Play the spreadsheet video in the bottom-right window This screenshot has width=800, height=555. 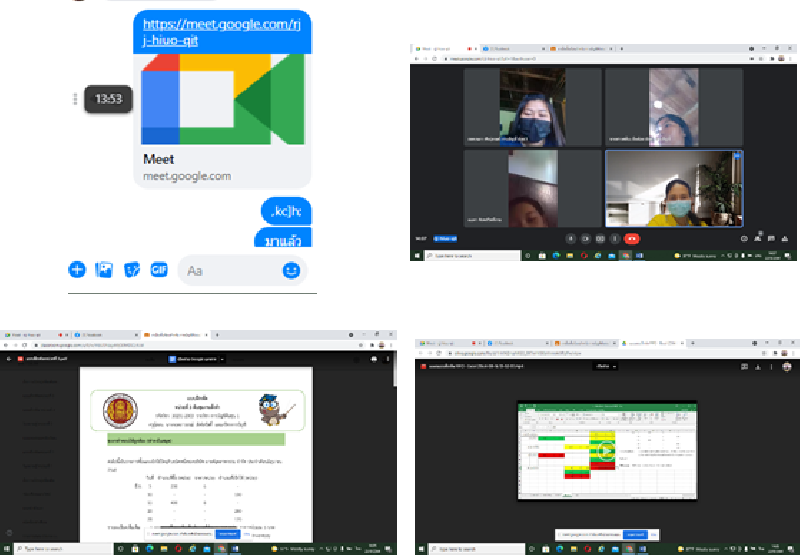pos(604,449)
